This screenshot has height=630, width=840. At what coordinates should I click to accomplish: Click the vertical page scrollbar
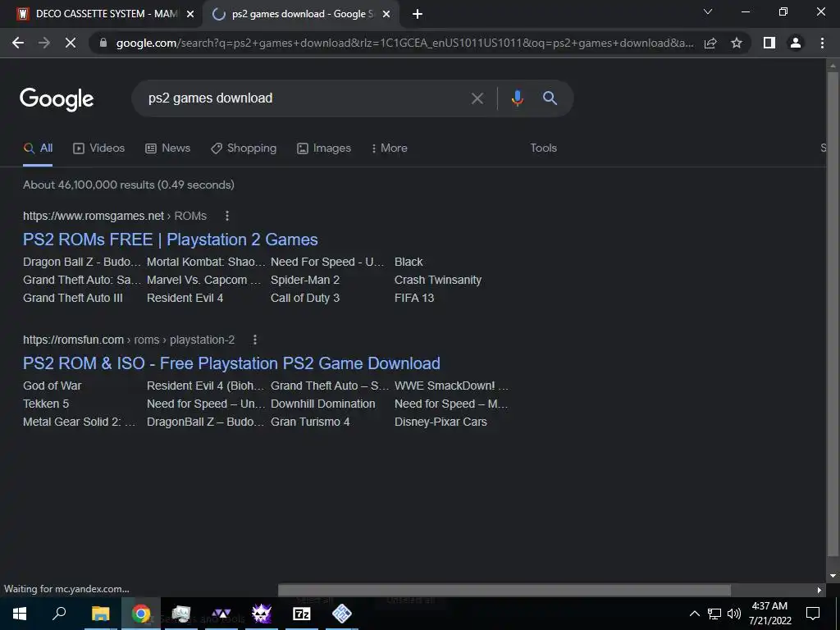coord(833,313)
